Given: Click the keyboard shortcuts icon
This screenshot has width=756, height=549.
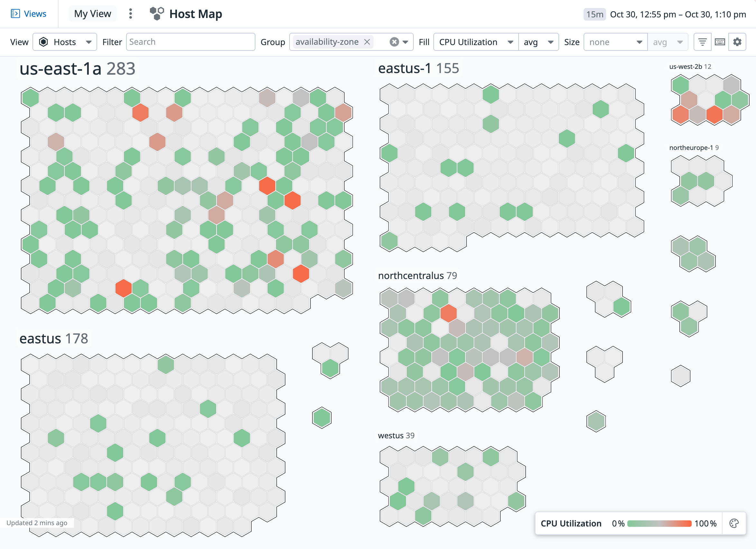Looking at the screenshot, I should [x=720, y=42].
